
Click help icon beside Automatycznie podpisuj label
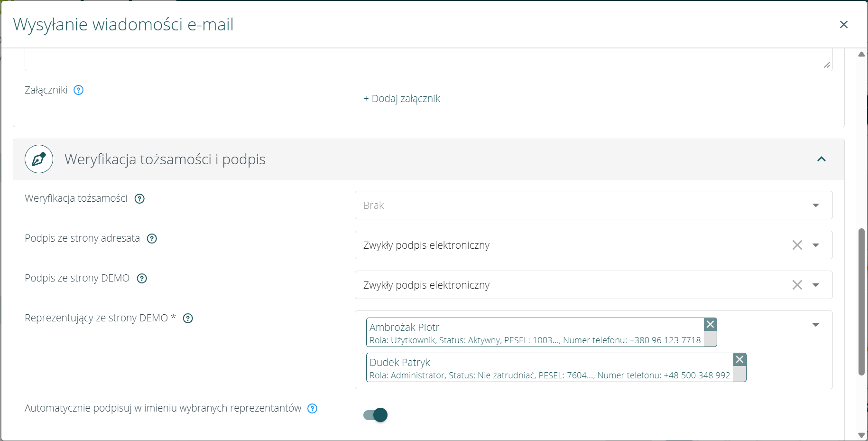(x=312, y=409)
